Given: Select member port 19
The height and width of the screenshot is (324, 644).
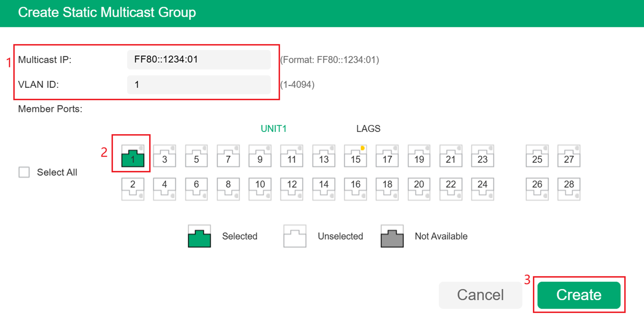Looking at the screenshot, I should [419, 156].
